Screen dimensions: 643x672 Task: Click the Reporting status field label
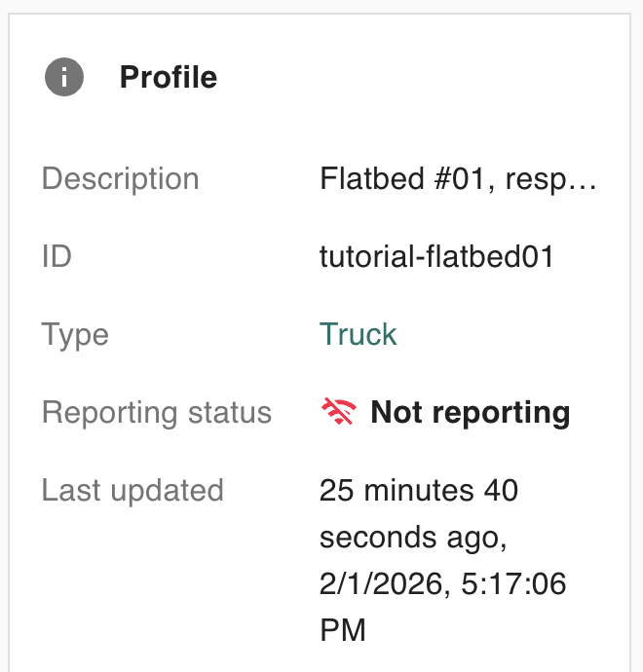tap(156, 412)
